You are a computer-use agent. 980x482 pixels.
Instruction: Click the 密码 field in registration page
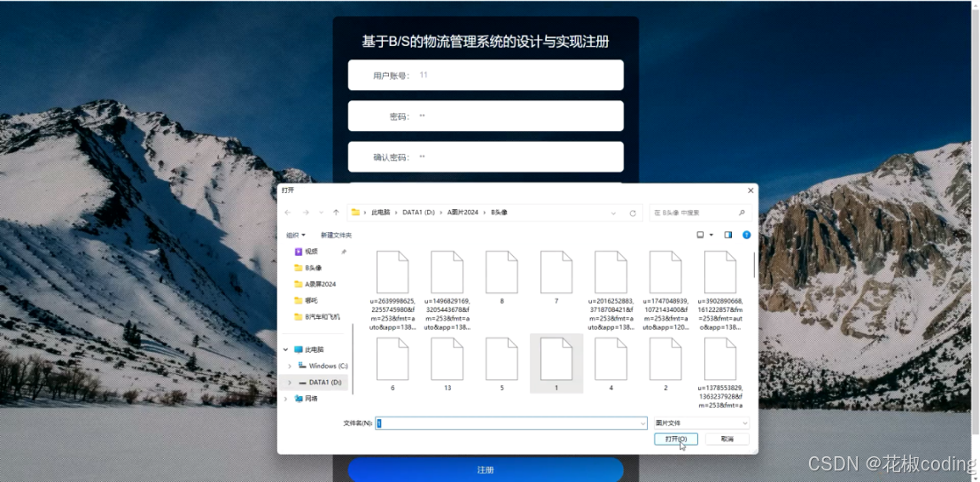pyautogui.click(x=486, y=116)
